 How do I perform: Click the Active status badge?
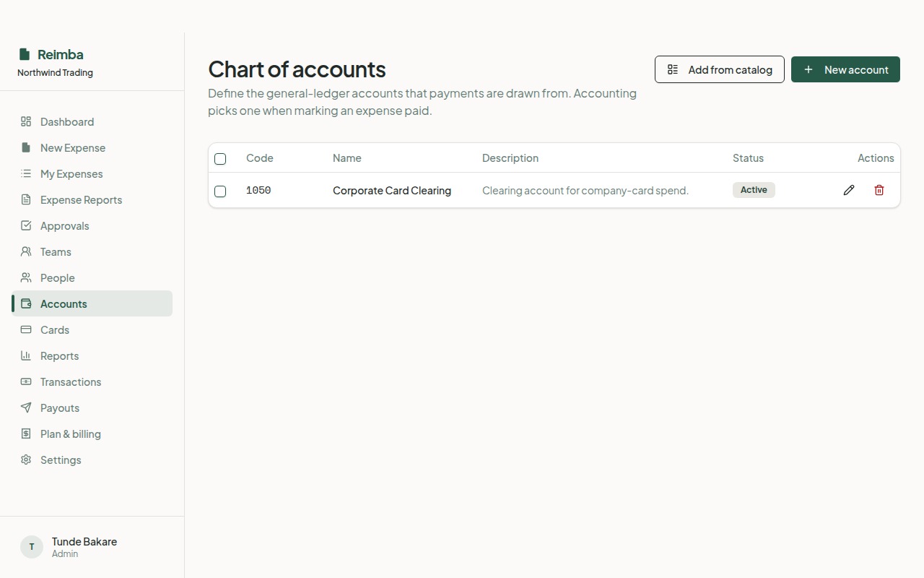coord(754,190)
